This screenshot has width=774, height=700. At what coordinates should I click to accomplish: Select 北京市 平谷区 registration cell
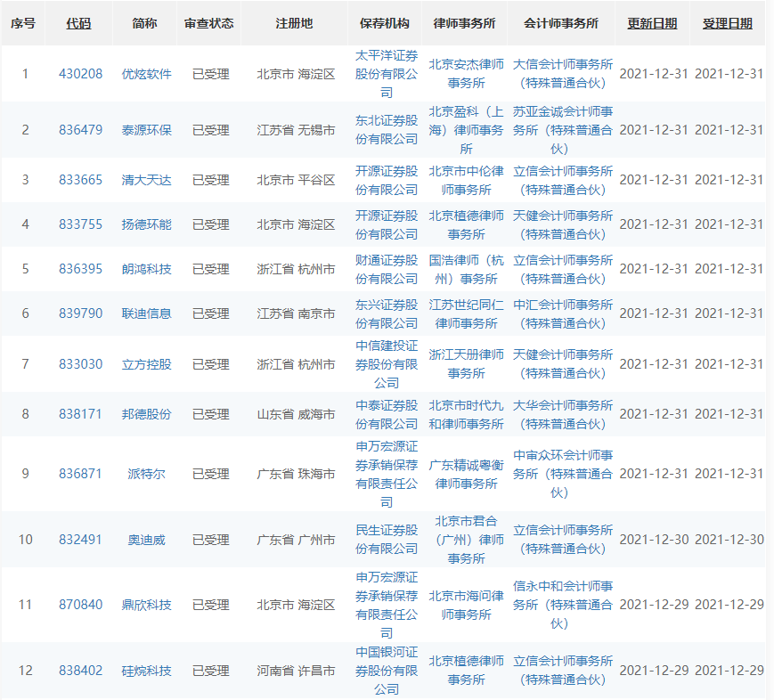pos(296,180)
